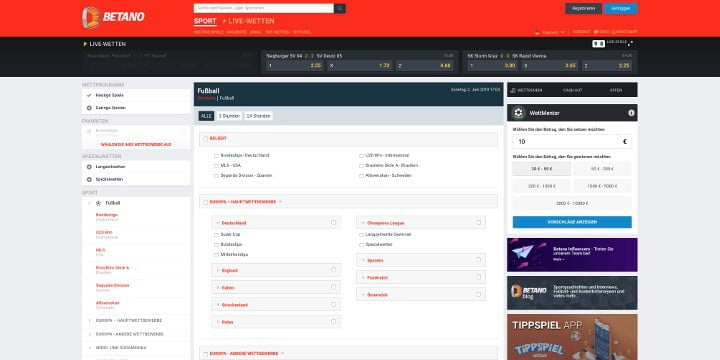Click Vorschläge anzeigen button
This screenshot has width=720, height=360.
(x=572, y=222)
